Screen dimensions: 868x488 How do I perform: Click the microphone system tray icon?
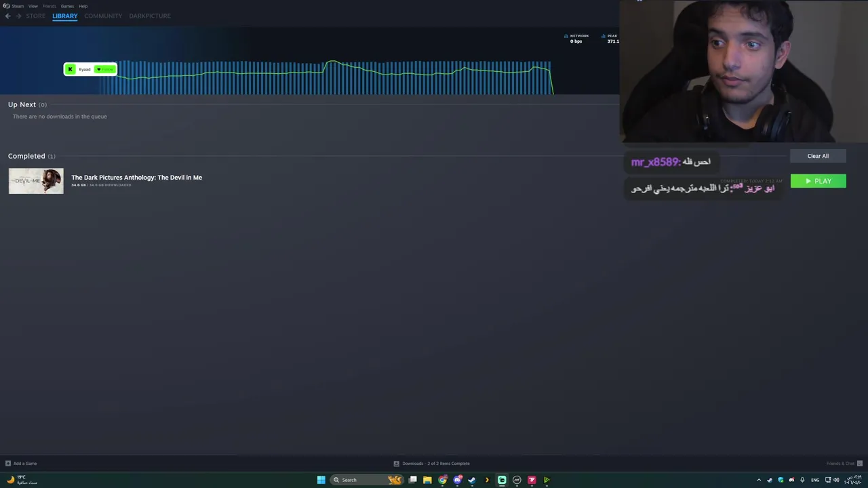pyautogui.click(x=802, y=480)
